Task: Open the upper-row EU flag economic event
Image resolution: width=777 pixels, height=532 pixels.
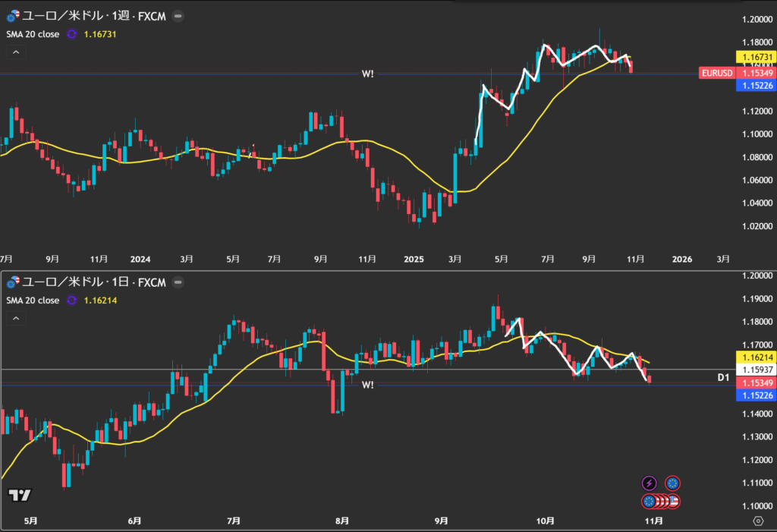Action: [672, 483]
